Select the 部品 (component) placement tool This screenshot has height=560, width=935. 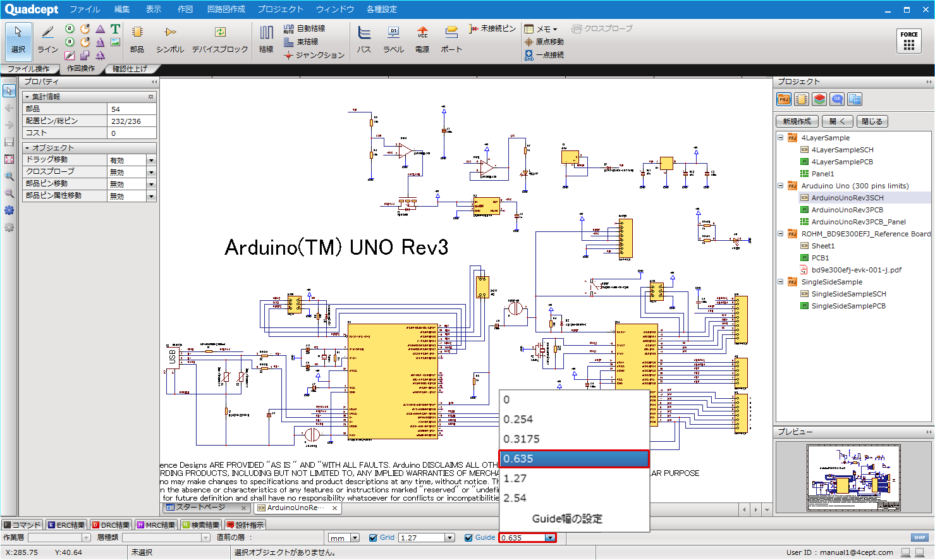[137, 39]
